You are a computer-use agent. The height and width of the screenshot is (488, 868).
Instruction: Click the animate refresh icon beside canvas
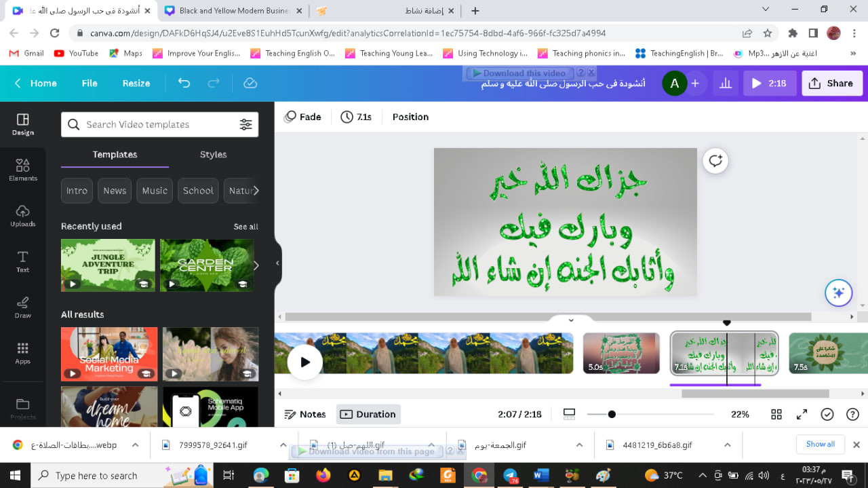pos(715,161)
